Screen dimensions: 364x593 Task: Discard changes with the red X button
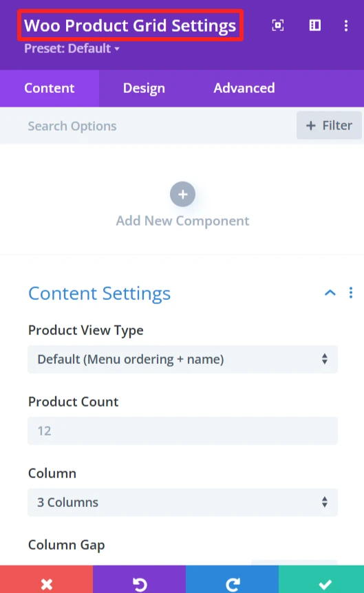tap(47, 579)
